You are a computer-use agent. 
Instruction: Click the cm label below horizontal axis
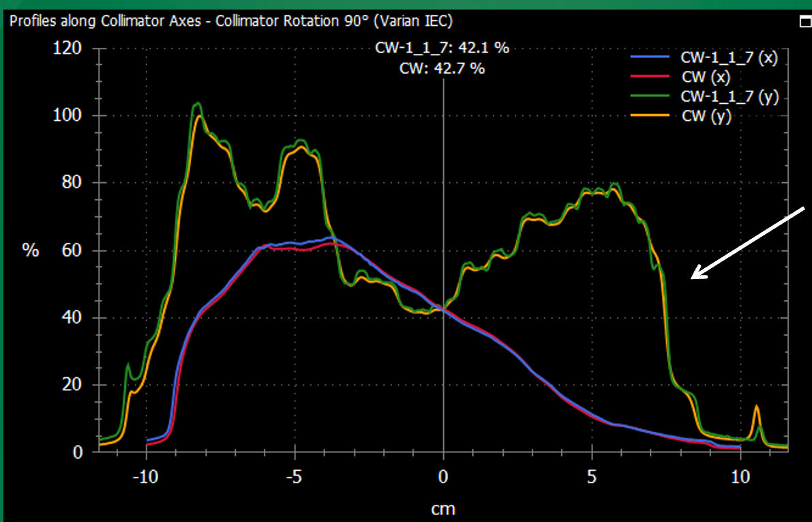point(444,508)
